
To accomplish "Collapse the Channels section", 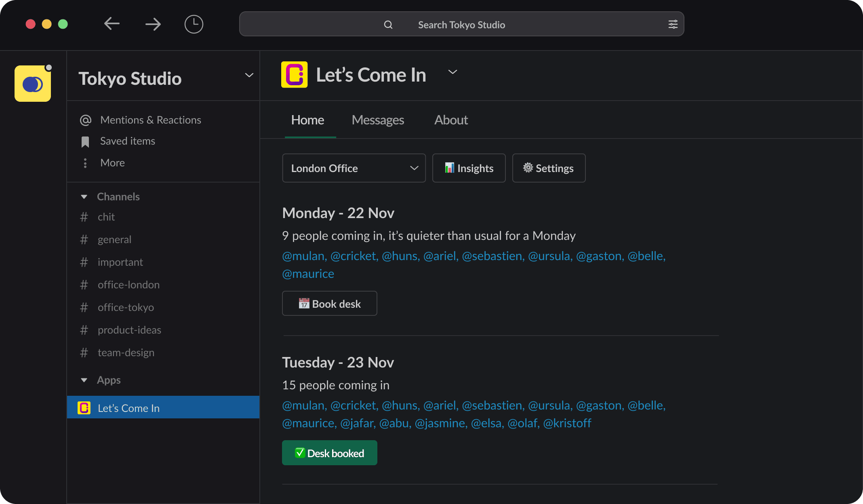I will [x=84, y=197].
